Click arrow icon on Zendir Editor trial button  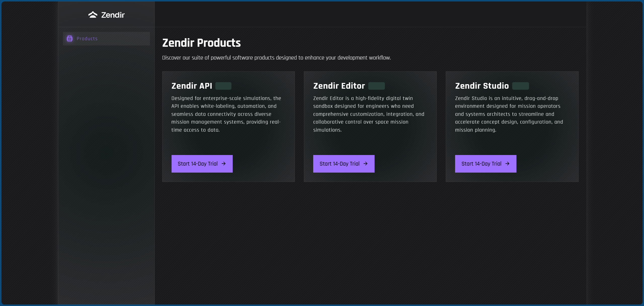[366, 164]
